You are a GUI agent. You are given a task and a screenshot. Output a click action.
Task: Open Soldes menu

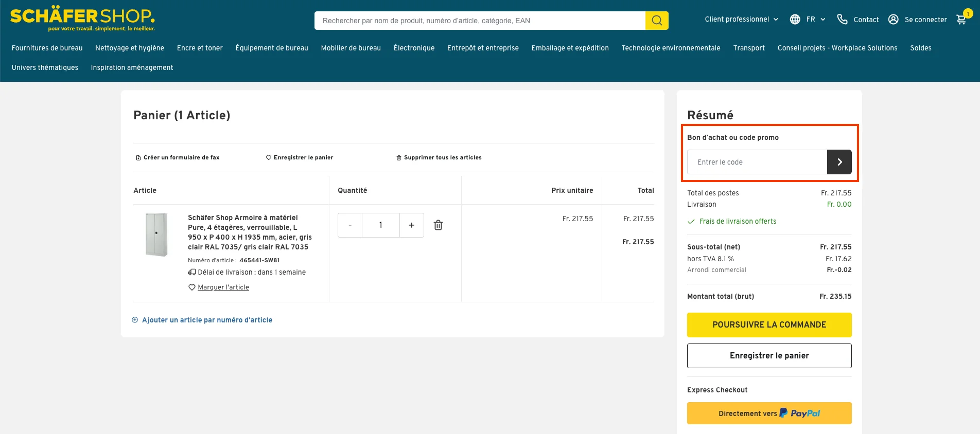921,48
